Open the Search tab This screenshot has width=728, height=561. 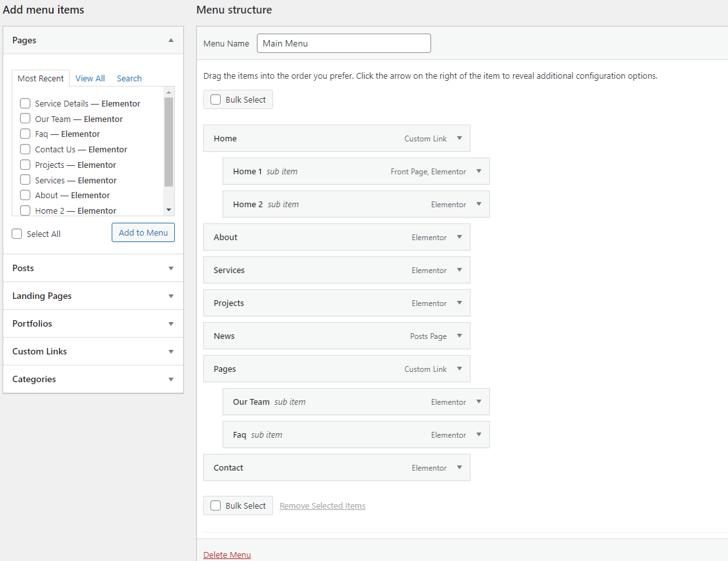129,78
